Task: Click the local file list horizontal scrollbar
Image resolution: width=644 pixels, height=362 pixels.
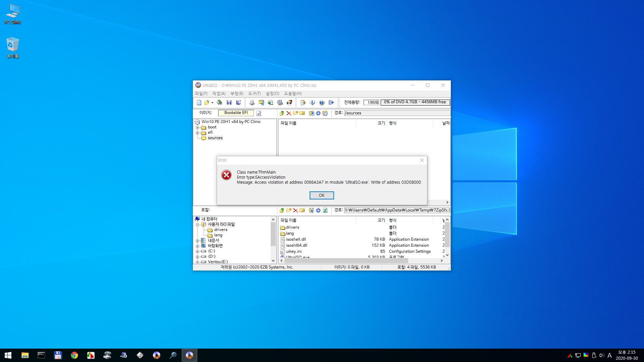Action: tap(362, 260)
